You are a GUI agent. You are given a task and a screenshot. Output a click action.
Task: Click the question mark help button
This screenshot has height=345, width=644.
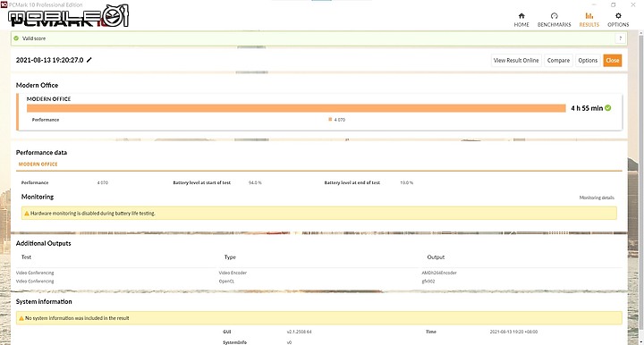tap(620, 38)
